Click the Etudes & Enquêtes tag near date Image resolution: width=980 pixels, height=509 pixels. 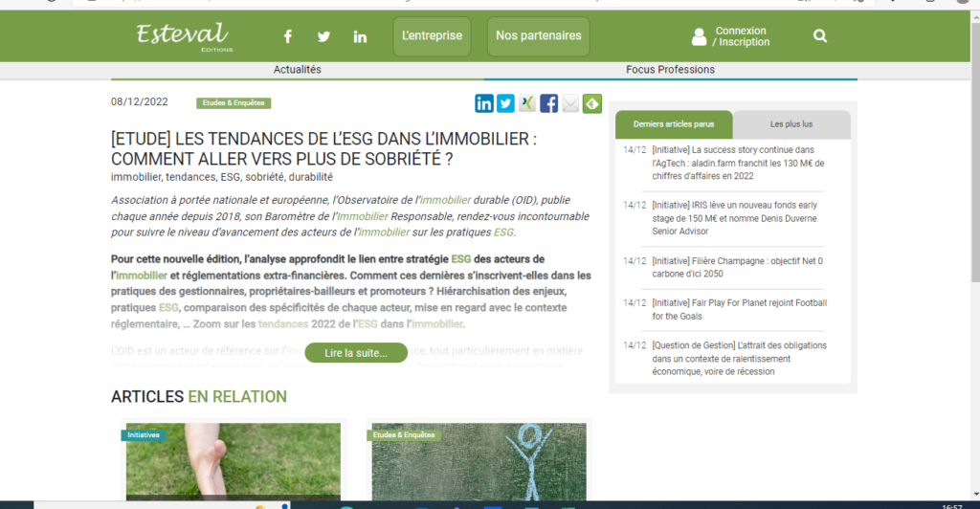pyautogui.click(x=234, y=103)
